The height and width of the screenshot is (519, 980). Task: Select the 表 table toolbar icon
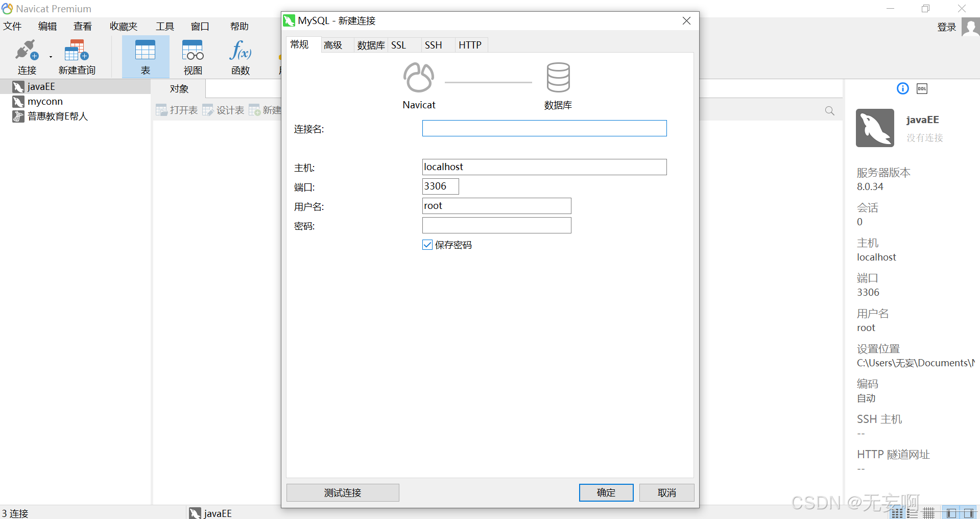click(x=146, y=57)
